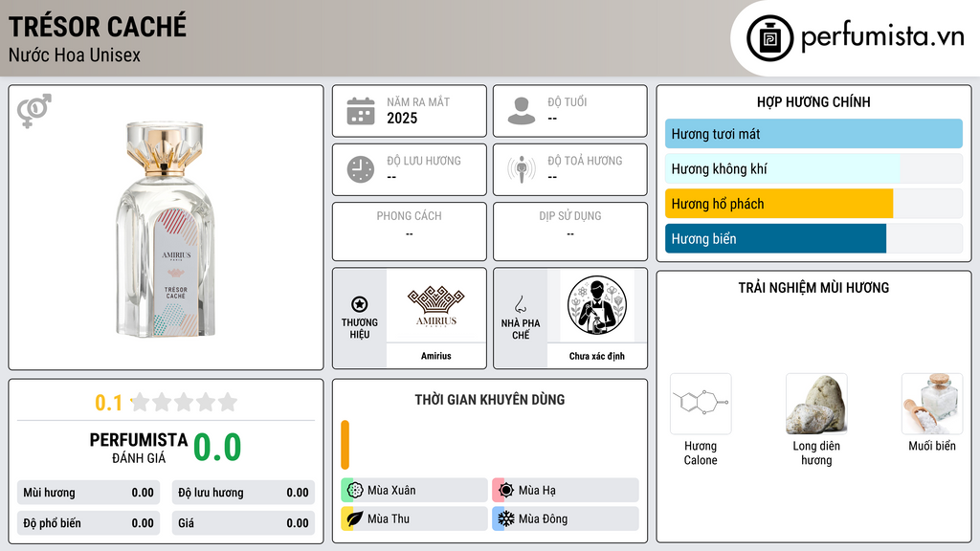The width and height of the screenshot is (980, 551).
Task: Click the HỢP HƯƠNG CHÍNH heading
Action: pyautogui.click(x=813, y=101)
